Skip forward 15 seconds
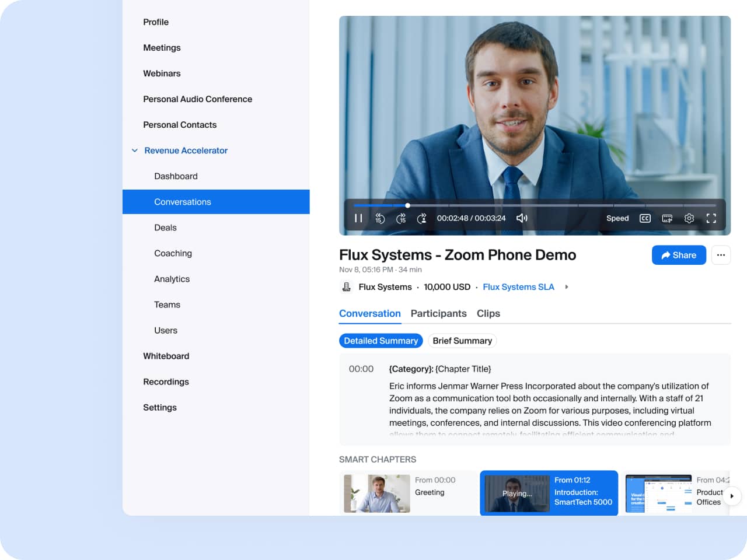Image resolution: width=747 pixels, height=560 pixels. pos(401,218)
